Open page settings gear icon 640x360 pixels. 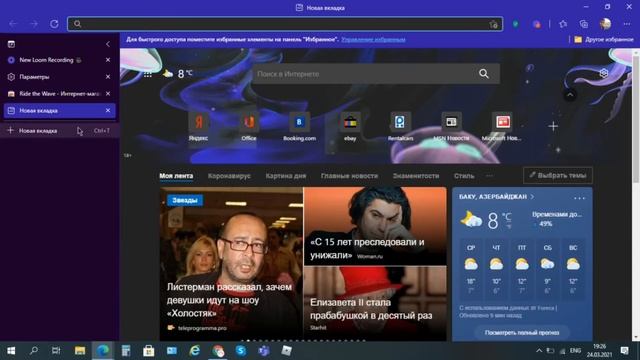(x=604, y=73)
